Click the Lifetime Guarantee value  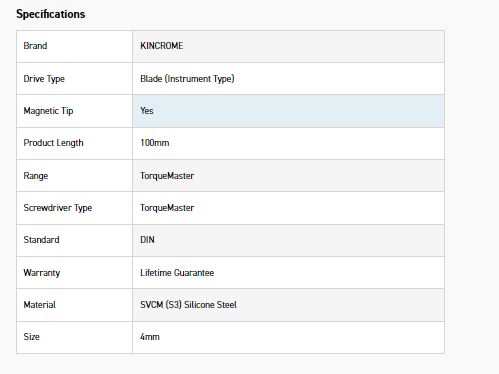point(177,273)
